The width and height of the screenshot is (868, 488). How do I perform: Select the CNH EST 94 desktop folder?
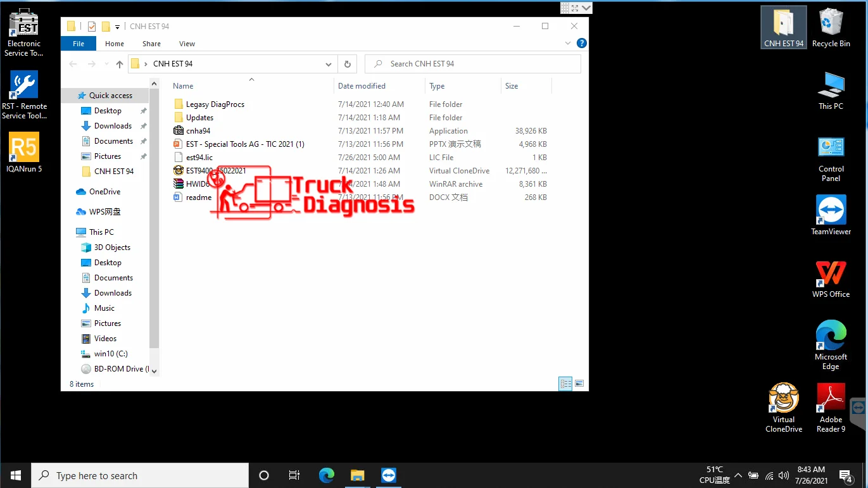point(783,28)
